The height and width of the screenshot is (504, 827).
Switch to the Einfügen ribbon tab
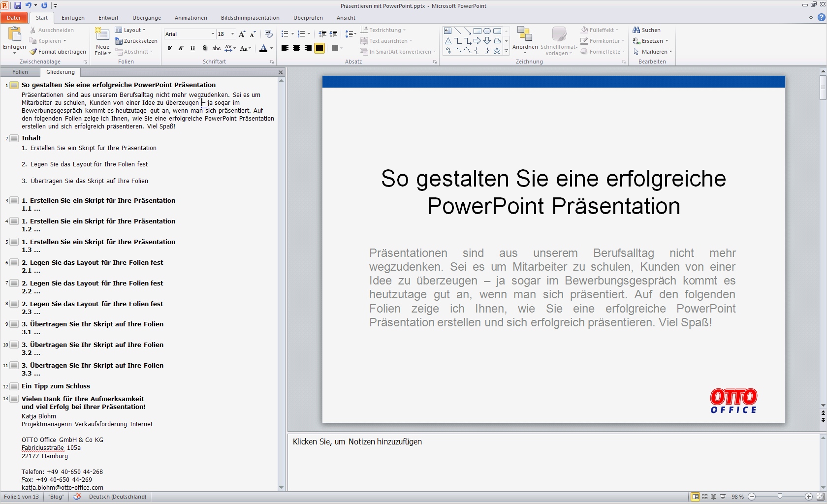tap(73, 18)
